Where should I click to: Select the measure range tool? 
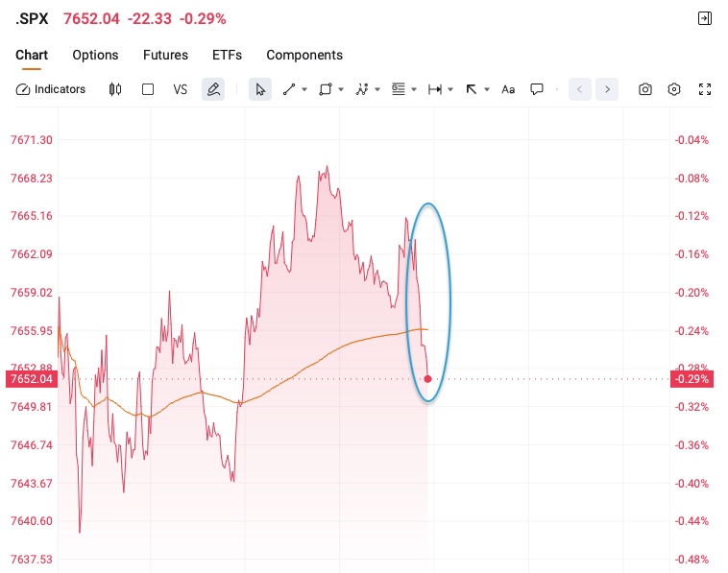(x=434, y=89)
